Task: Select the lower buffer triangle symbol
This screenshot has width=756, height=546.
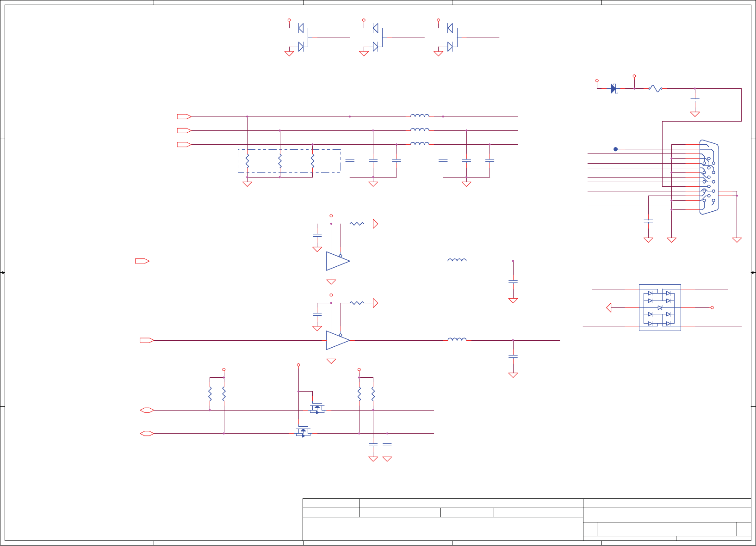Action: 338,340
